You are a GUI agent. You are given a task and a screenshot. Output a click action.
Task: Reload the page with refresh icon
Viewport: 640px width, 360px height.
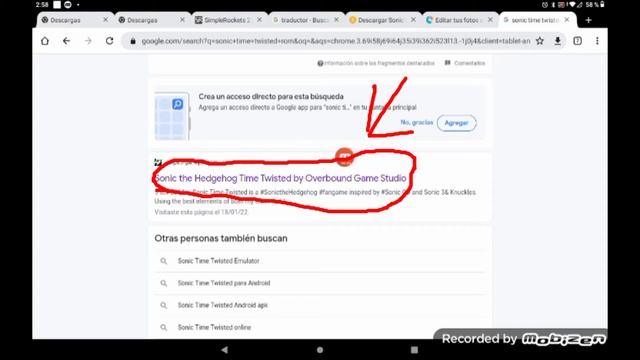coord(109,41)
